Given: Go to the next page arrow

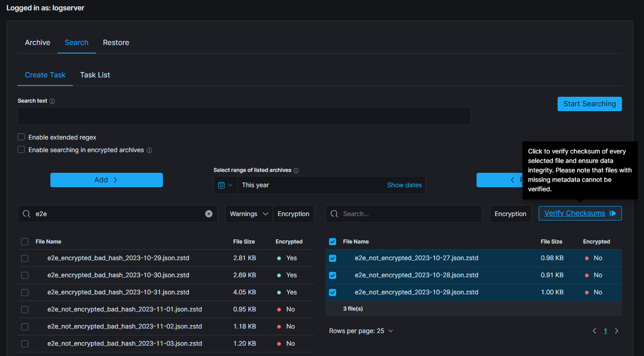Looking at the screenshot, I should click(x=617, y=331).
